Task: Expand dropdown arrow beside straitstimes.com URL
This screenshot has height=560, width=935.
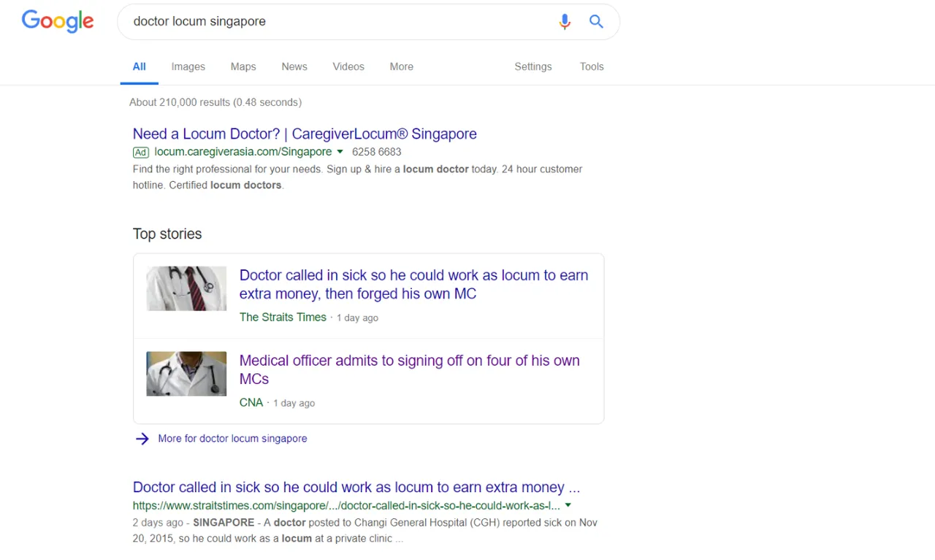Action: coord(568,505)
